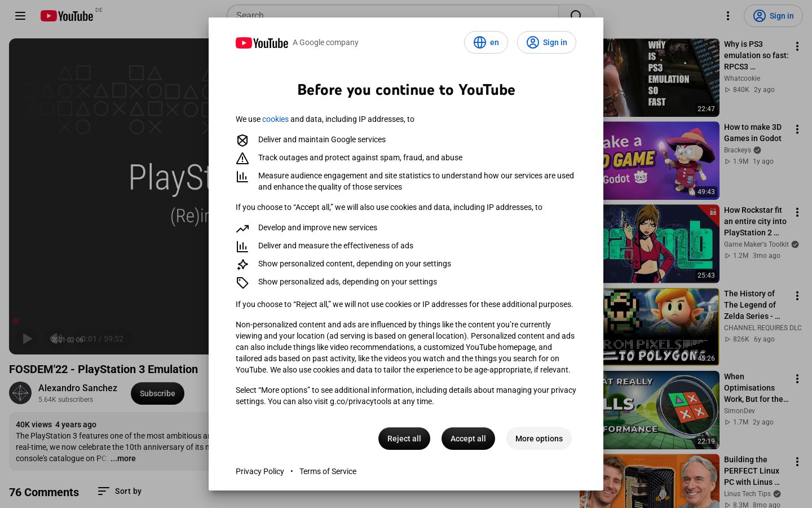Play the video with the play button

pos(27,339)
